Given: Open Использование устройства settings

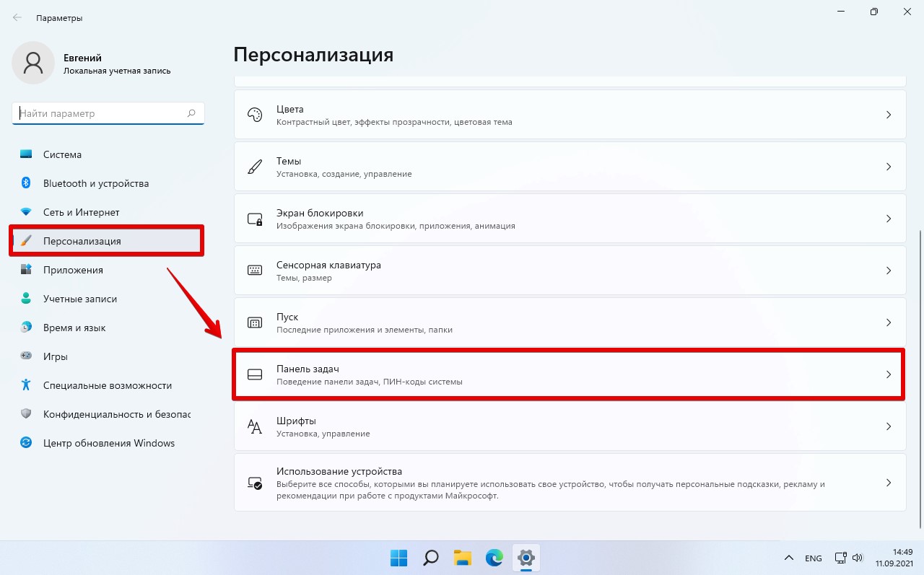Looking at the screenshot, I should [570, 483].
